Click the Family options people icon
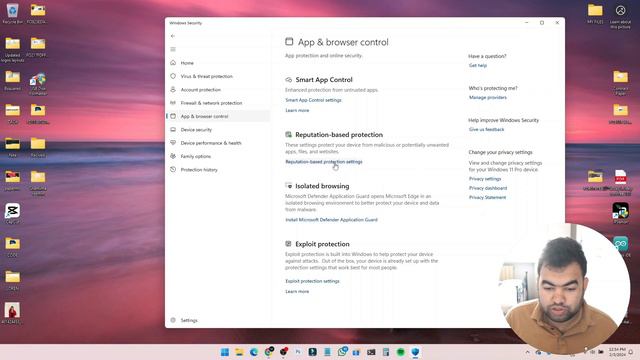The height and width of the screenshot is (360, 640). 173,156
